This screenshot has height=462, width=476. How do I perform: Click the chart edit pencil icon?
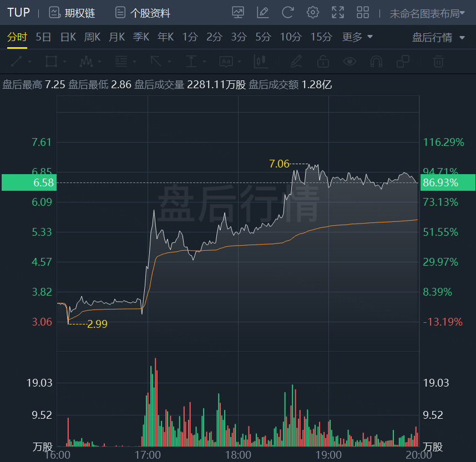[262, 13]
